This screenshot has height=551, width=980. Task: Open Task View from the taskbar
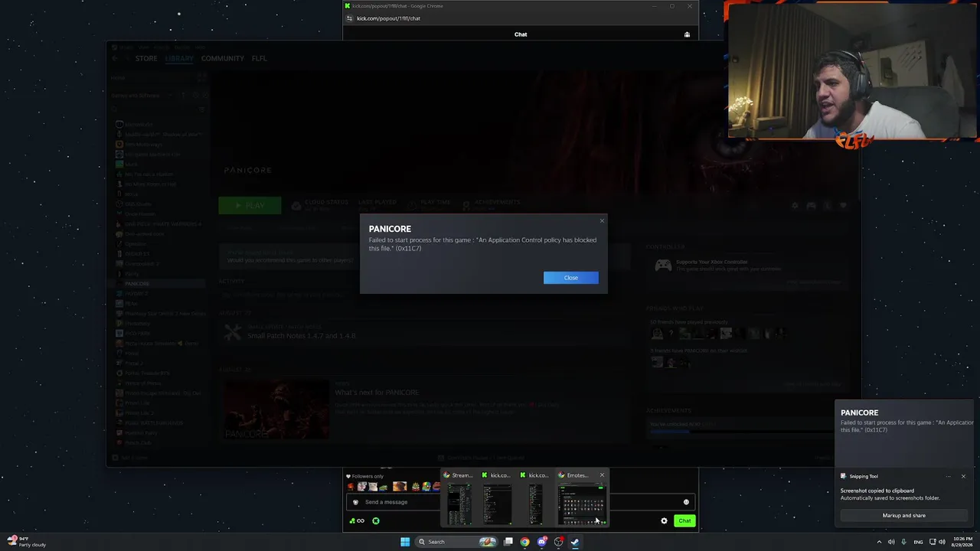click(508, 542)
